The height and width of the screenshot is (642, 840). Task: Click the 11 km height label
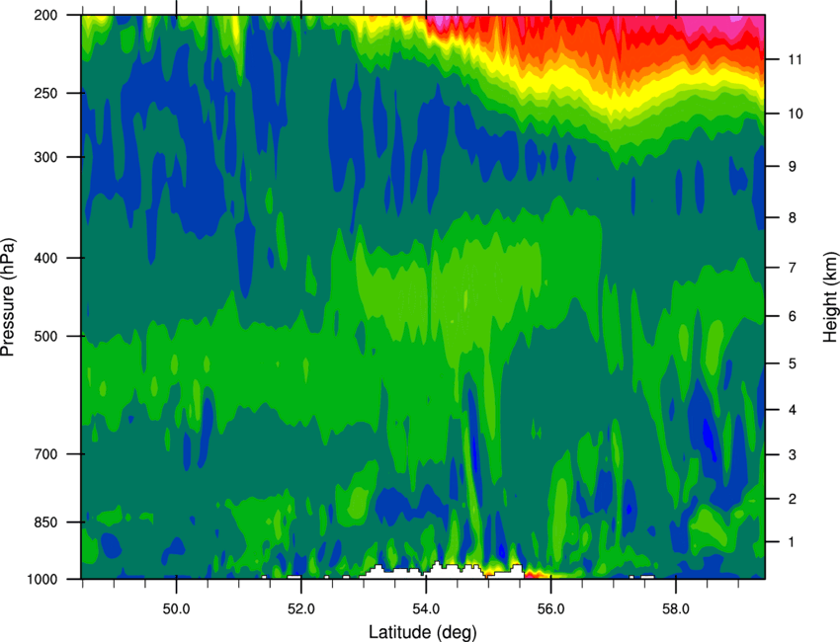point(796,59)
